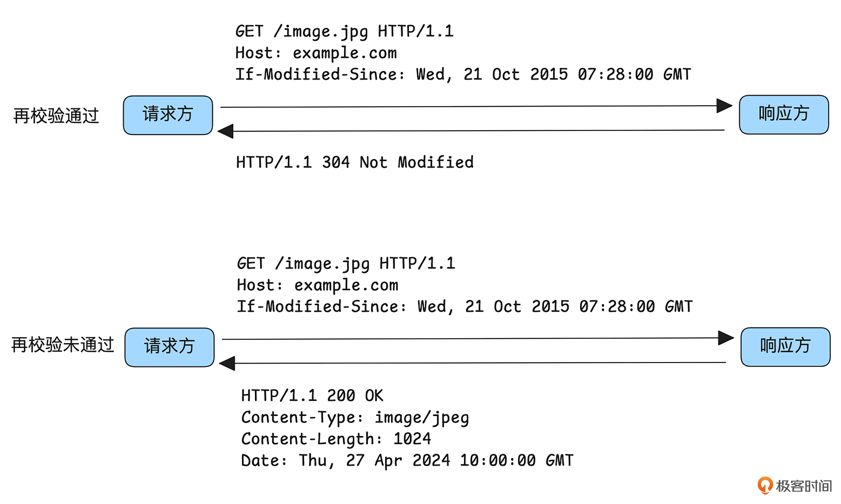Click the 再校验未通过 label

62,345
